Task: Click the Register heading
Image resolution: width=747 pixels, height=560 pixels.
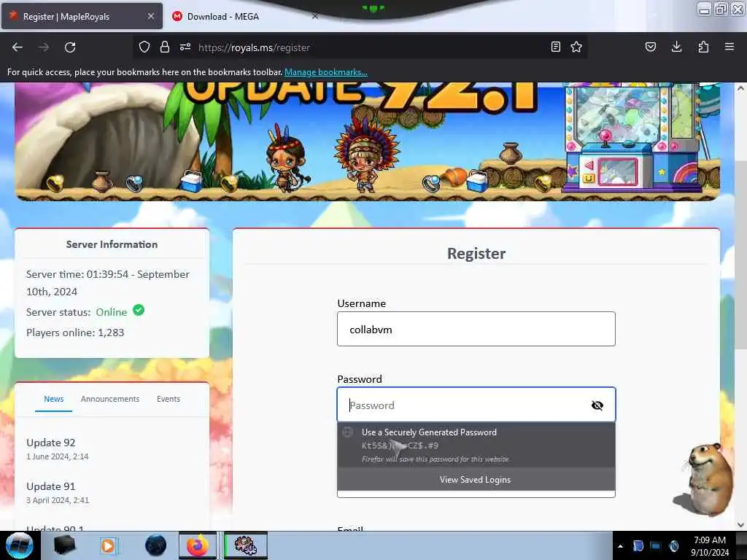Action: pyautogui.click(x=476, y=253)
